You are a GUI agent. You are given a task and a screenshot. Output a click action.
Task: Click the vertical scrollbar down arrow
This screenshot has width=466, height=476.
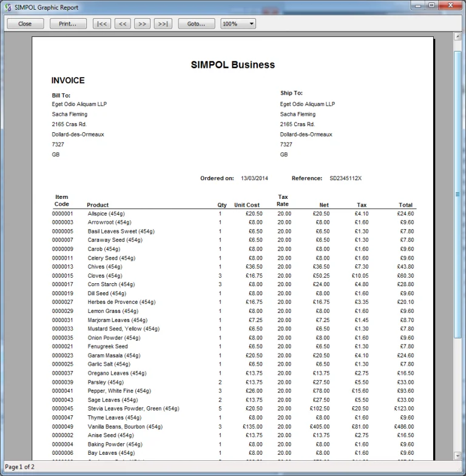(458, 455)
